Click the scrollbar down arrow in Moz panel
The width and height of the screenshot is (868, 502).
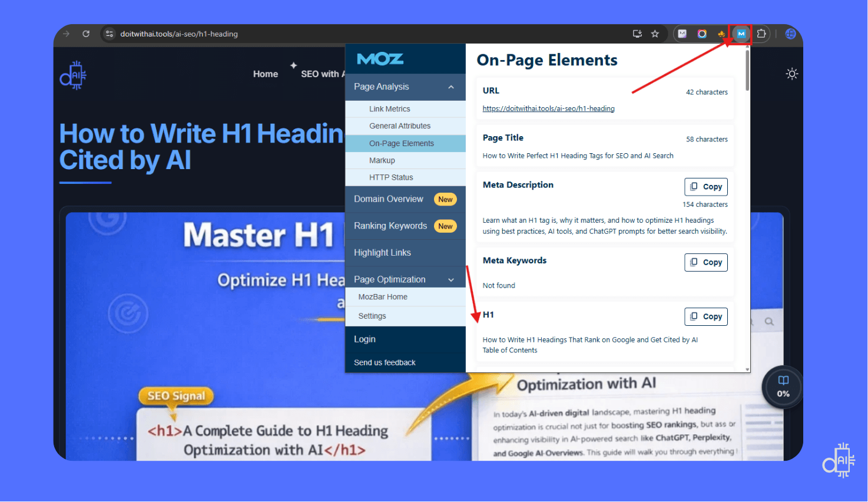pos(747,369)
